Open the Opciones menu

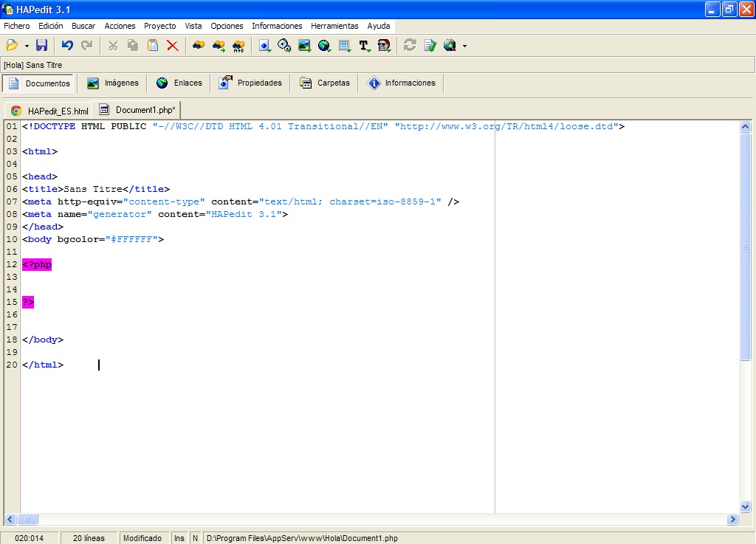227,26
